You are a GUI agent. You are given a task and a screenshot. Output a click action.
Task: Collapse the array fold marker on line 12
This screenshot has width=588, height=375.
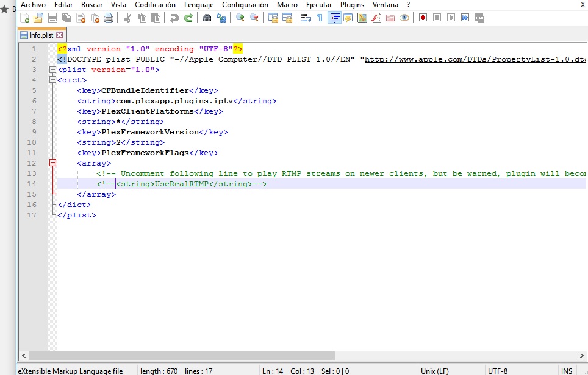coord(52,163)
